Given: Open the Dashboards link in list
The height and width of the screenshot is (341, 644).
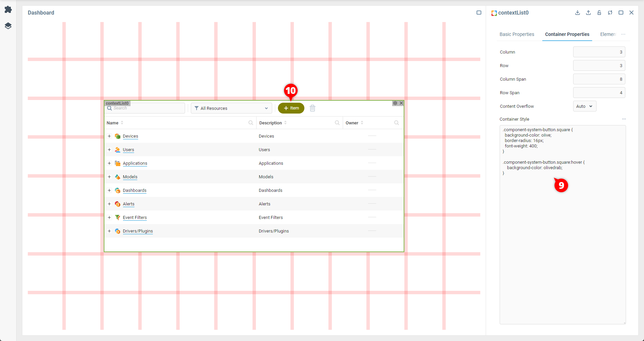Looking at the screenshot, I should point(135,190).
